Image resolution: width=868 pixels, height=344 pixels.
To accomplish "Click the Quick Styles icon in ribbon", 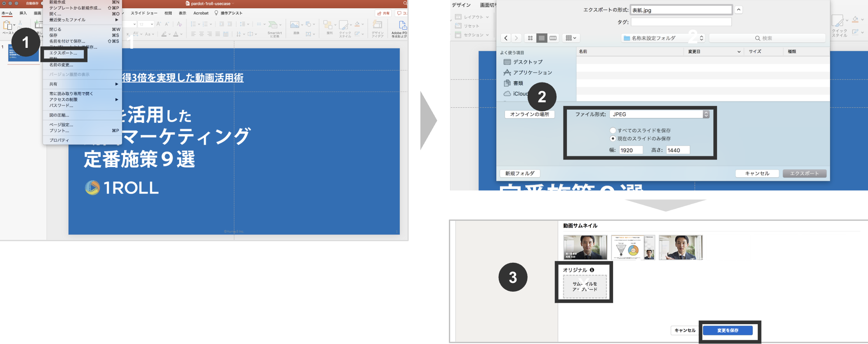I will [344, 26].
